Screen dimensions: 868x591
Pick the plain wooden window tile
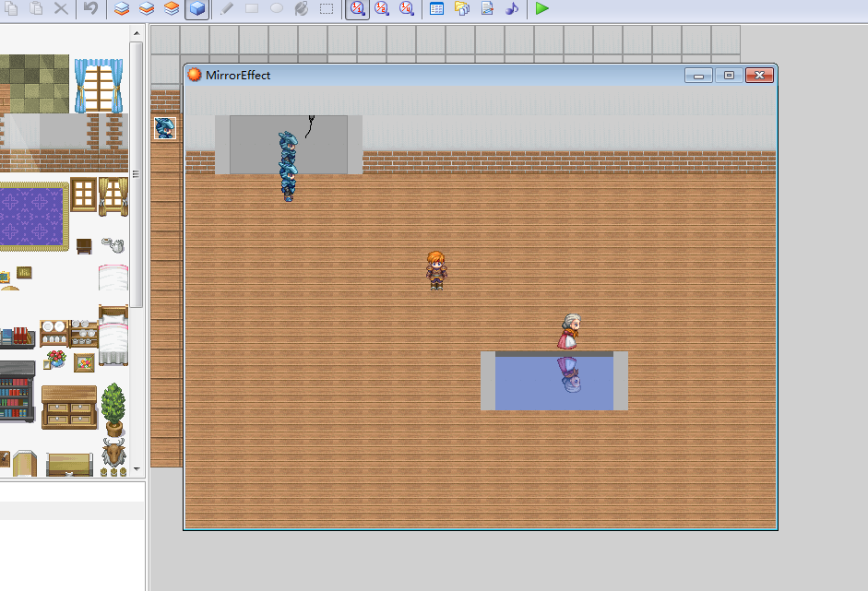(84, 195)
